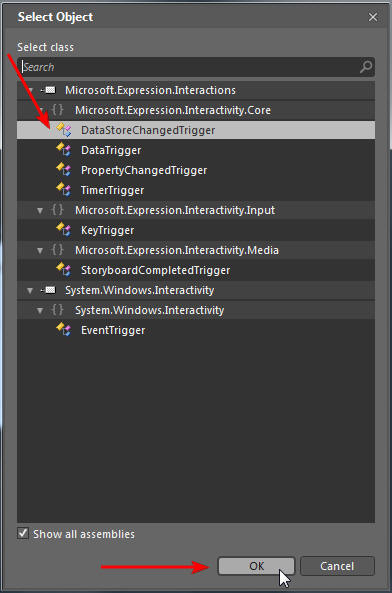Screen dimensions: 392x593
Task: Uncheck Show all assemblies checkbox
Action: coord(23,533)
